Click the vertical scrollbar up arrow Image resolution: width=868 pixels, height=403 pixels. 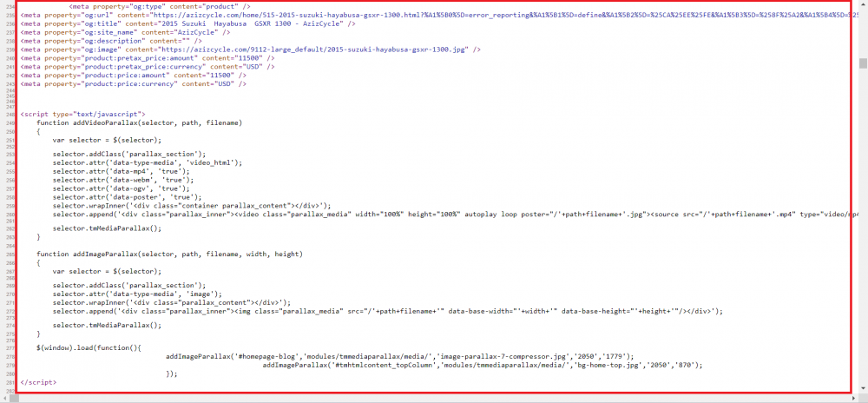click(x=863, y=3)
